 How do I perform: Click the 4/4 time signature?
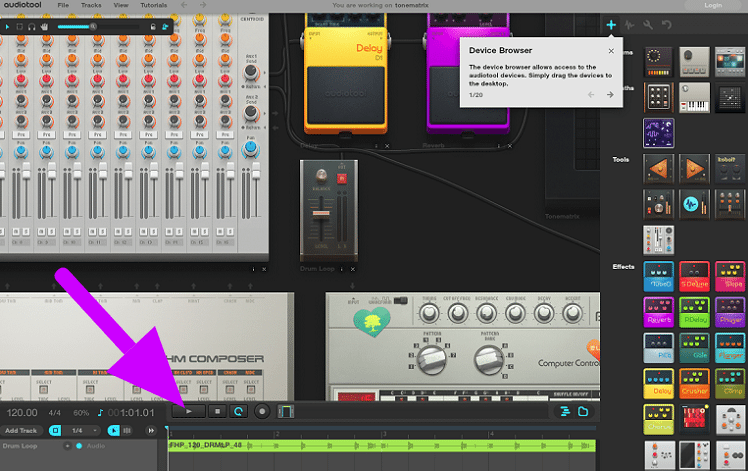55,413
